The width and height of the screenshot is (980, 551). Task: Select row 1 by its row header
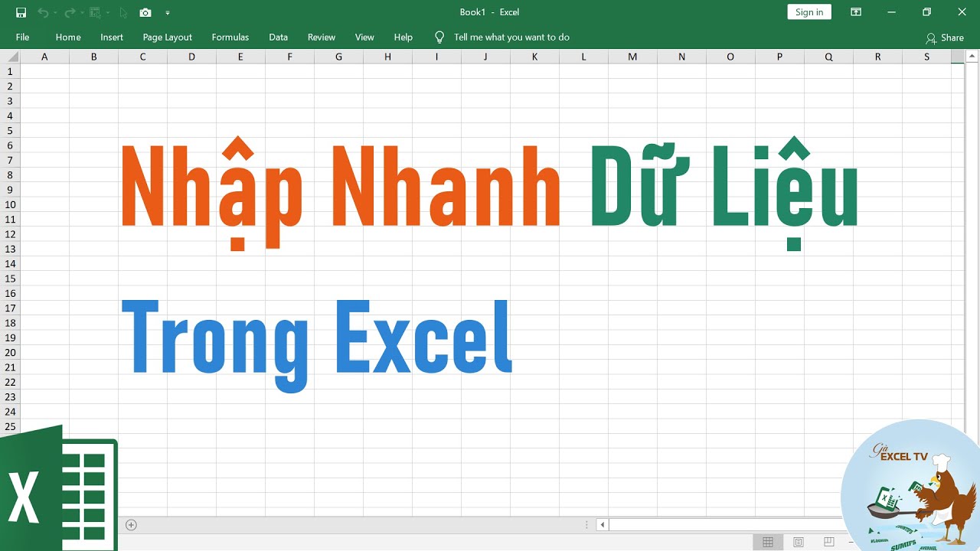[x=10, y=71]
